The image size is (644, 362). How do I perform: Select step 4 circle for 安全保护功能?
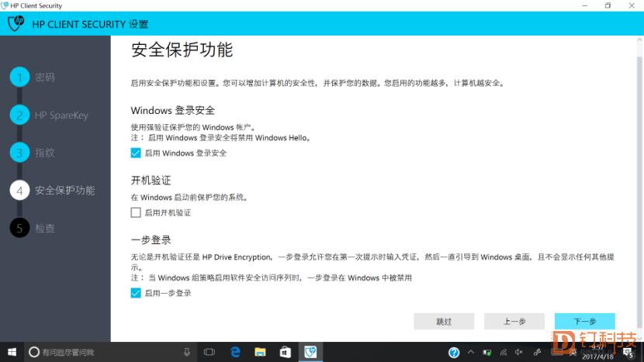point(19,191)
